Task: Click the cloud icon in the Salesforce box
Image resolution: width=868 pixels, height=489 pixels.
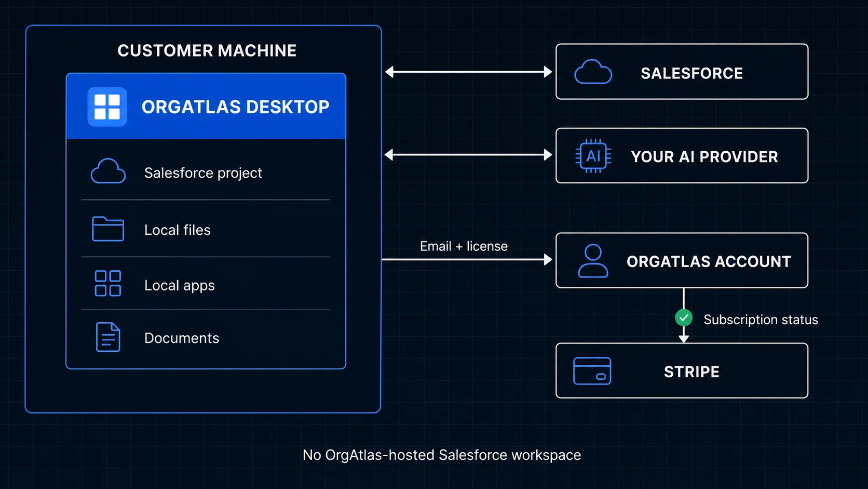Action: 593,72
